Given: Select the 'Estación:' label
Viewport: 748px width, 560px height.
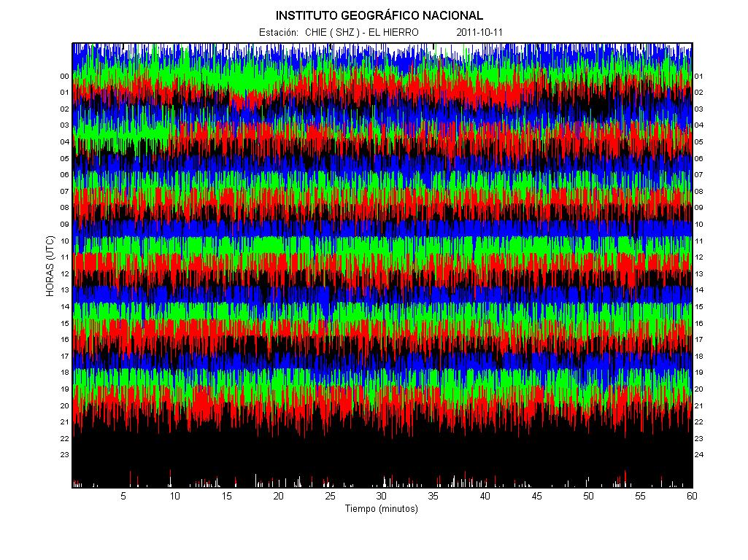Looking at the screenshot, I should (279, 32).
